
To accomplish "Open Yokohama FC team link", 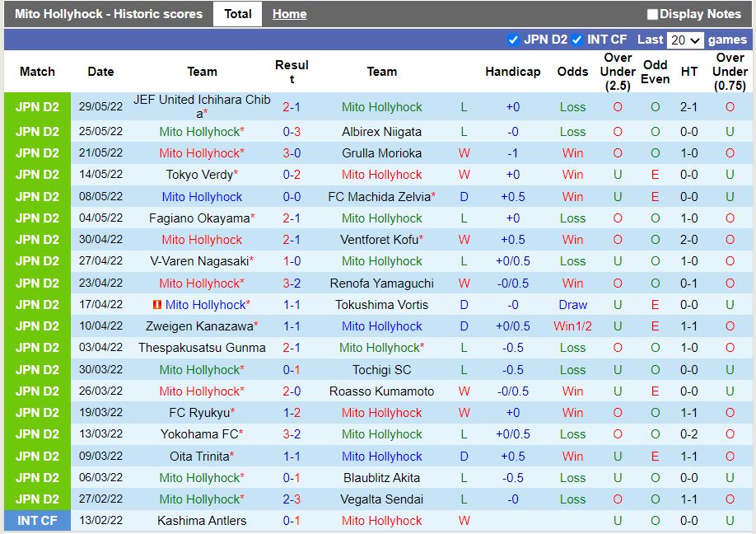I will (199, 434).
